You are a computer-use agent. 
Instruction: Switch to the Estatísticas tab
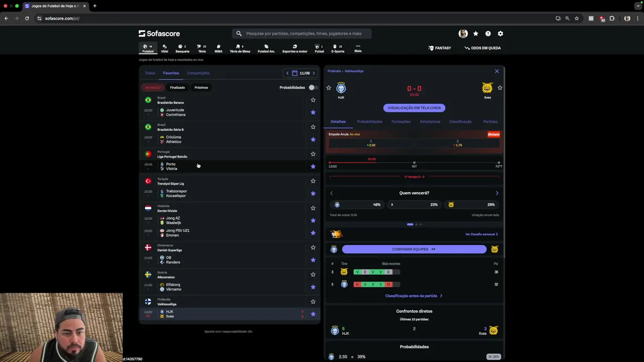(x=430, y=122)
